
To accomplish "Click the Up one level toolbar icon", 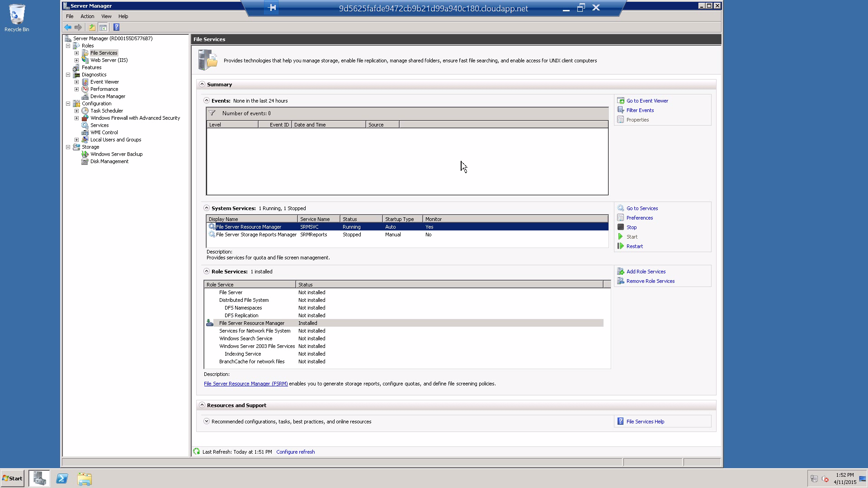I will (x=92, y=27).
